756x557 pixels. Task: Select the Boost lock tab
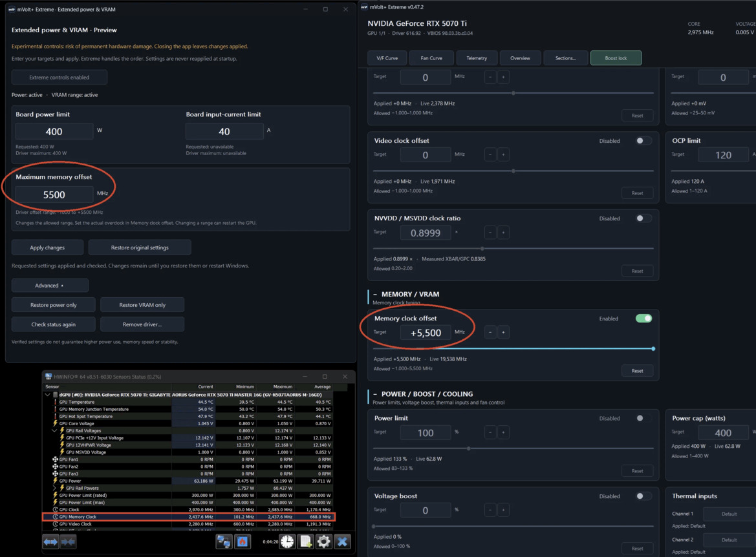coord(616,58)
